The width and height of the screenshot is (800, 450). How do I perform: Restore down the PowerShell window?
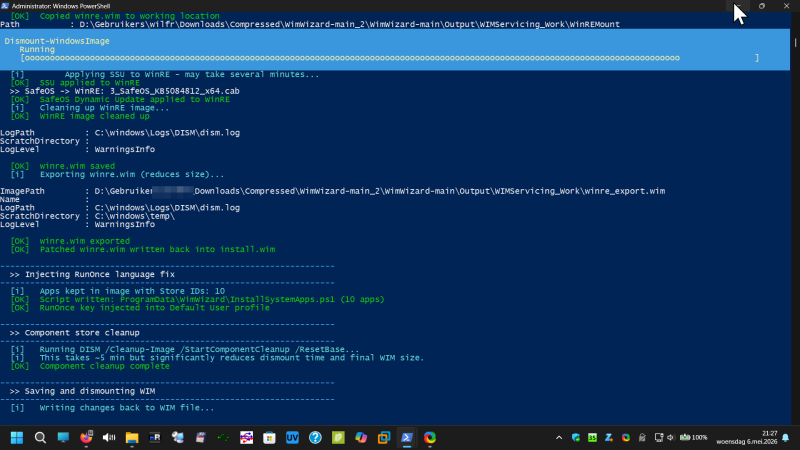tap(762, 6)
